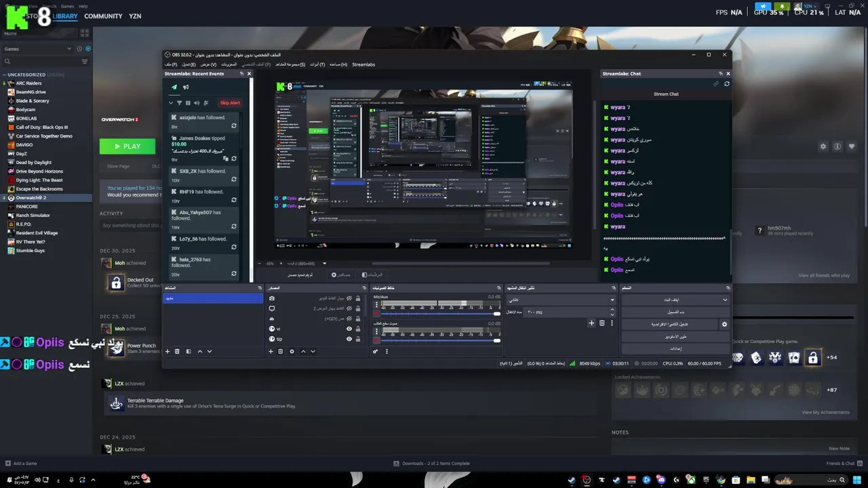Show the text (GDI+) source
Image resolution: width=868 pixels, height=488 pixels.
pyautogui.click(x=349, y=319)
